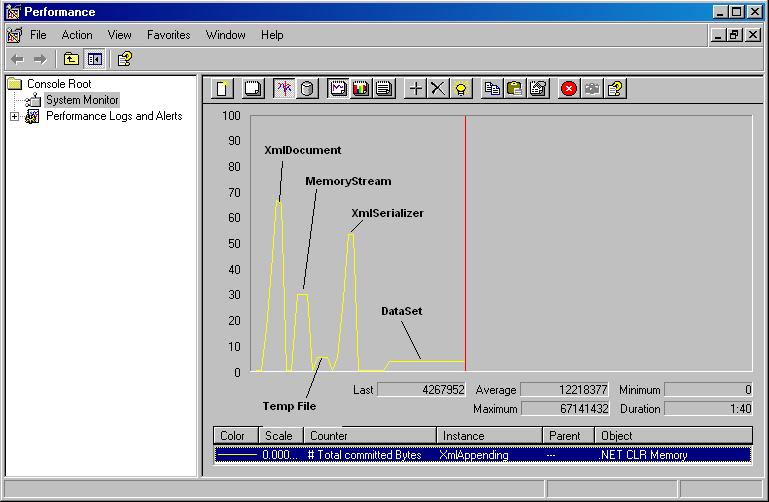The height and width of the screenshot is (502, 769).
Task: Click the Parent column header
Action: pos(568,435)
